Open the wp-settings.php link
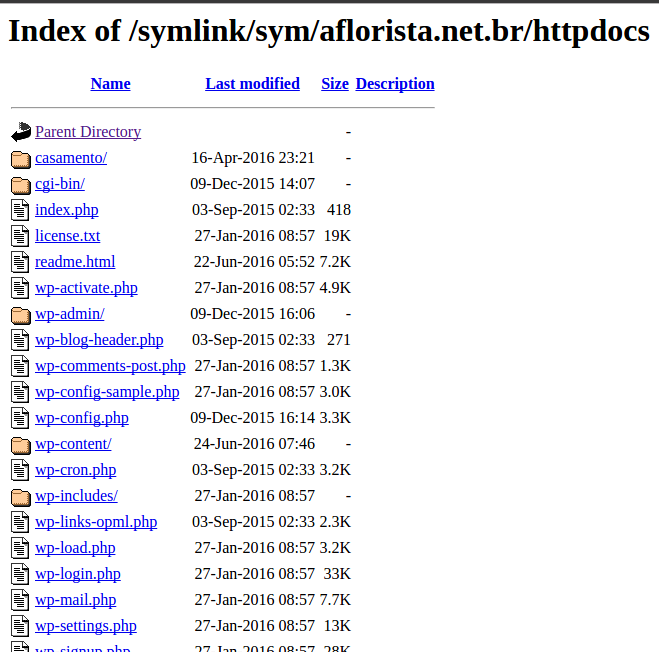Screen dimensions: 659x652 [x=86, y=626]
